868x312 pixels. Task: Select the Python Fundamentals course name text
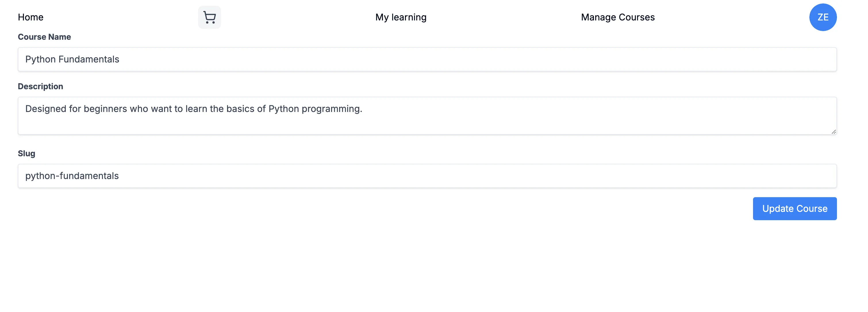tap(72, 59)
